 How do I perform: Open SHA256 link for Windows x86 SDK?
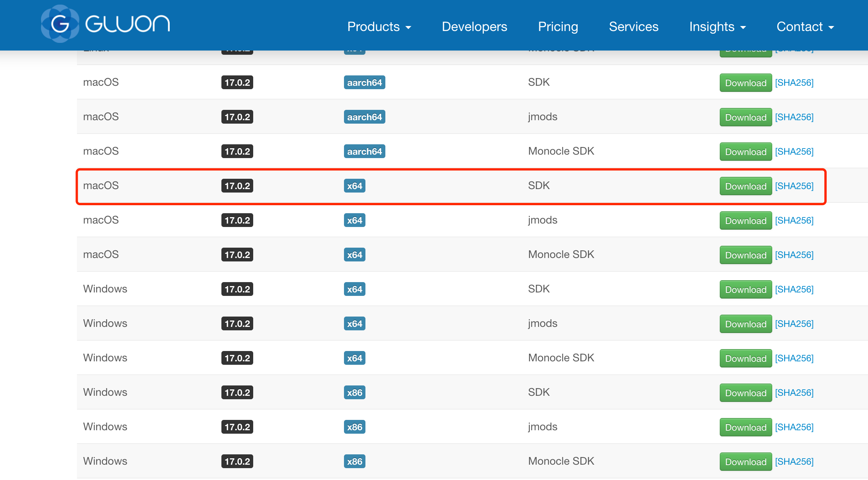(x=794, y=393)
